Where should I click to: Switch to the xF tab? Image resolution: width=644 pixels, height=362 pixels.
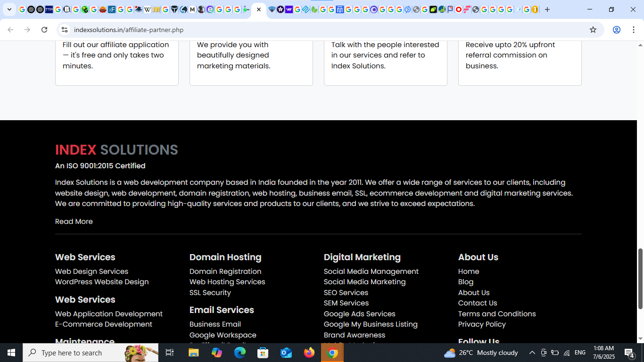(112, 9)
